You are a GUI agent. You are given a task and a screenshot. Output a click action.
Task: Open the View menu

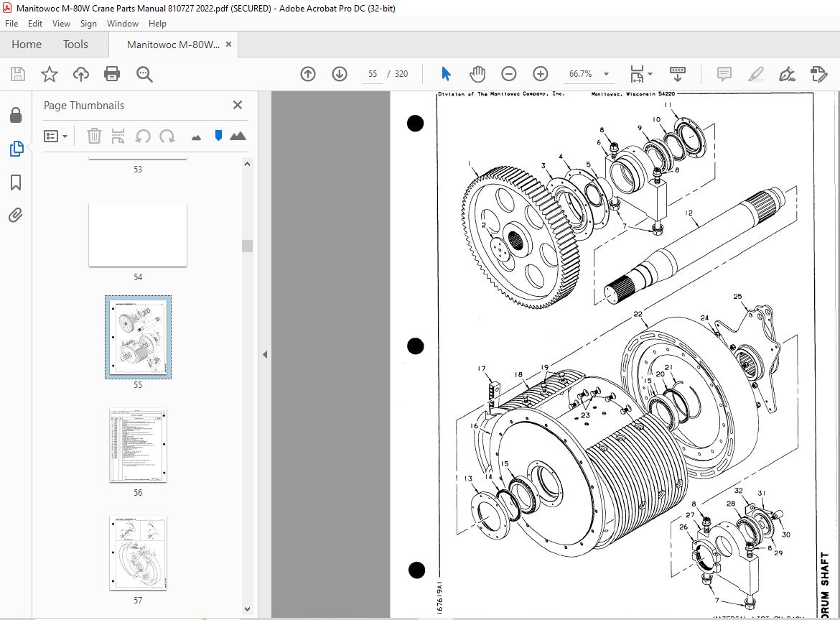pos(61,24)
